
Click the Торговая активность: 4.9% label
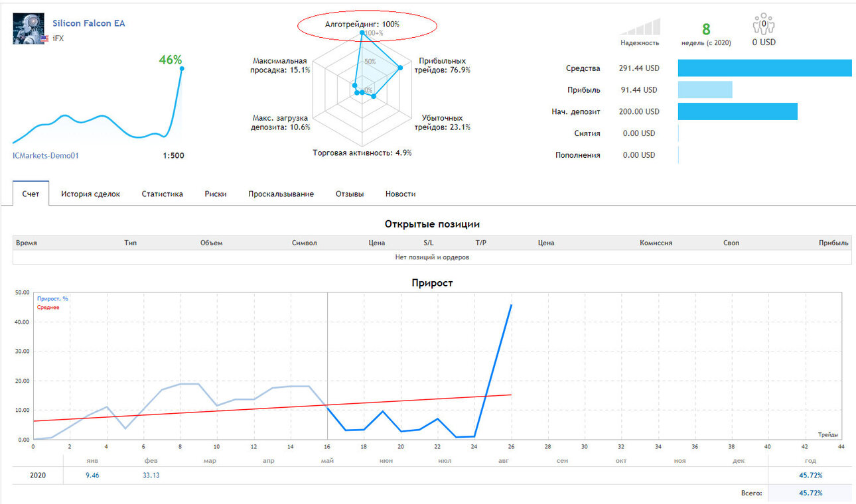tap(362, 153)
